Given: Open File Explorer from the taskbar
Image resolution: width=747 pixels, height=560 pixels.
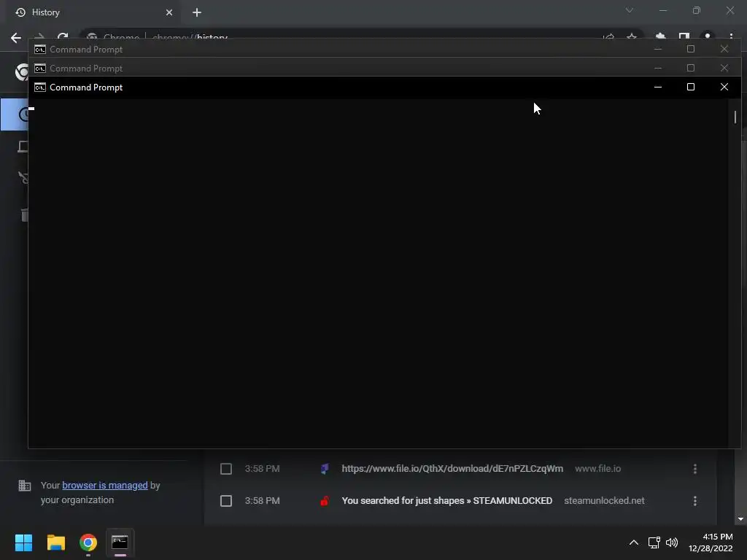Looking at the screenshot, I should click(55, 542).
